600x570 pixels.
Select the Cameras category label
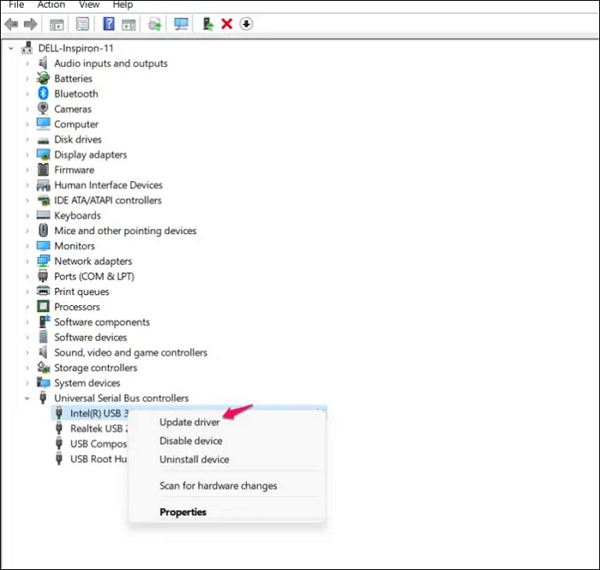click(73, 109)
